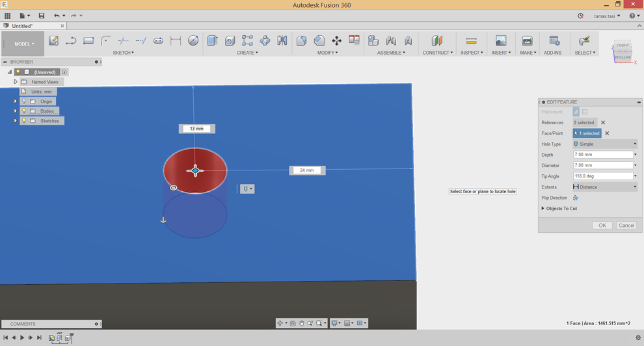644x346 pixels.
Task: Click the timeline Play button
Action: tap(22, 338)
